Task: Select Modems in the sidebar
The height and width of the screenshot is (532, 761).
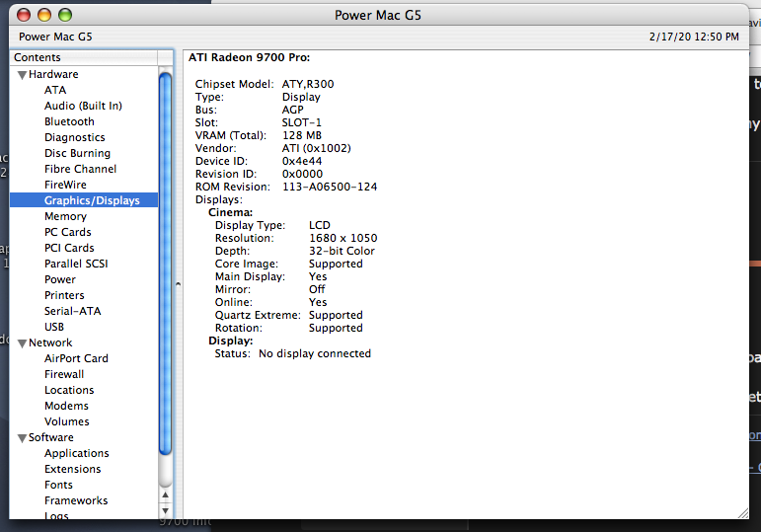Action: click(66, 406)
